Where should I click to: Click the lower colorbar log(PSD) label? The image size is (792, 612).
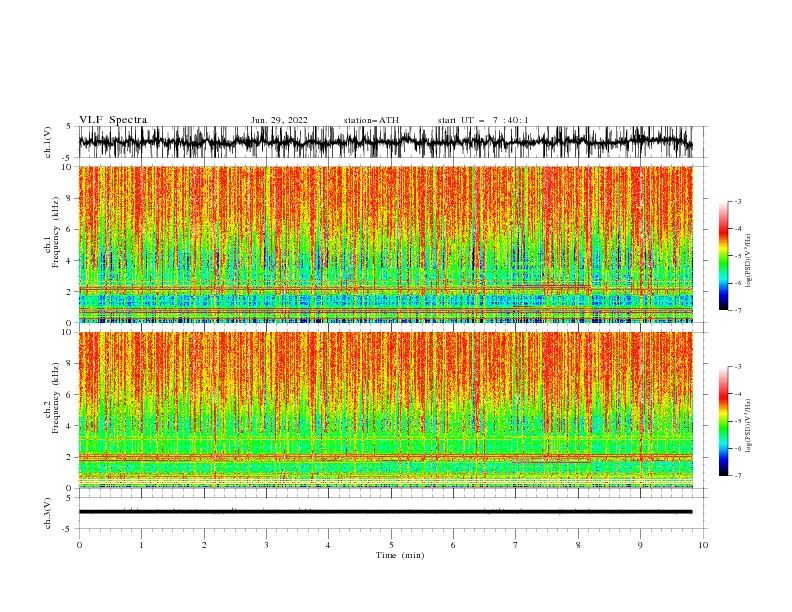(749, 426)
